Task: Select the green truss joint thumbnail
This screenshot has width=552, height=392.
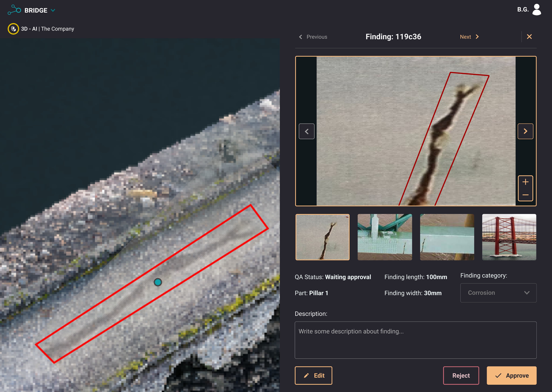Action: pyautogui.click(x=384, y=237)
